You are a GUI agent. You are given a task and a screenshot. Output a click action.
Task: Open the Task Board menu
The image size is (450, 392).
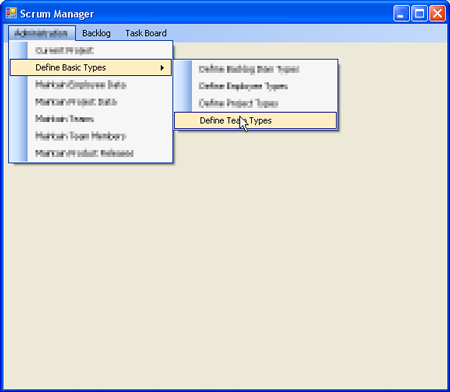point(146,33)
